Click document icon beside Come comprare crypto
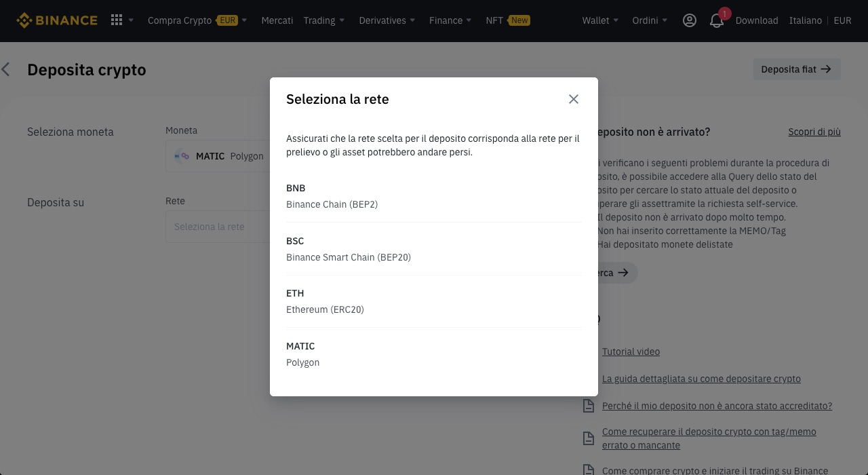 pyautogui.click(x=589, y=470)
